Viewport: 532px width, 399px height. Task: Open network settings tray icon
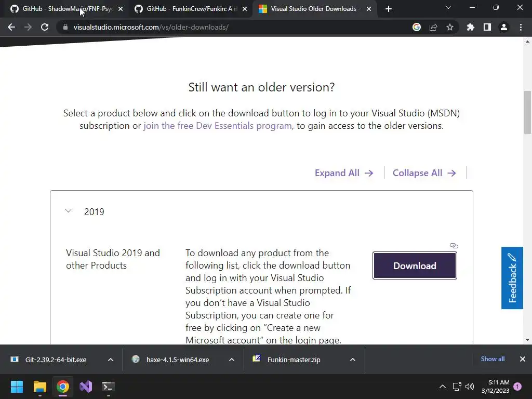tap(457, 387)
